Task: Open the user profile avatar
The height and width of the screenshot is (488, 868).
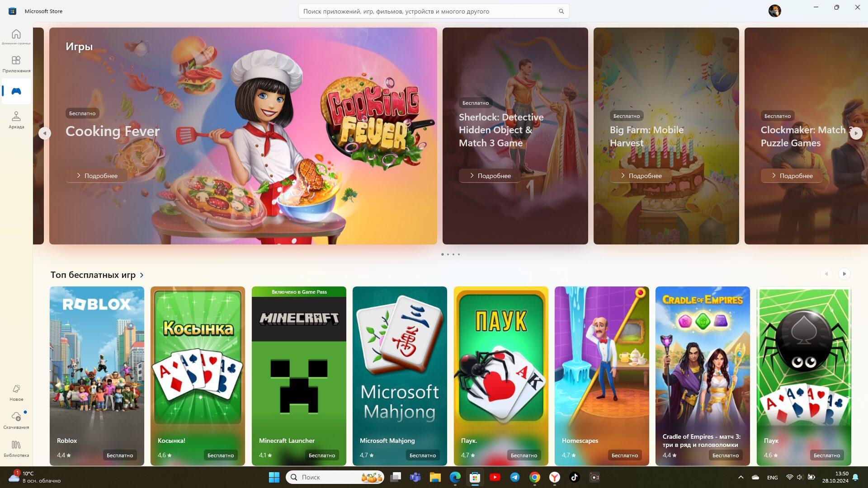Action: (x=774, y=10)
